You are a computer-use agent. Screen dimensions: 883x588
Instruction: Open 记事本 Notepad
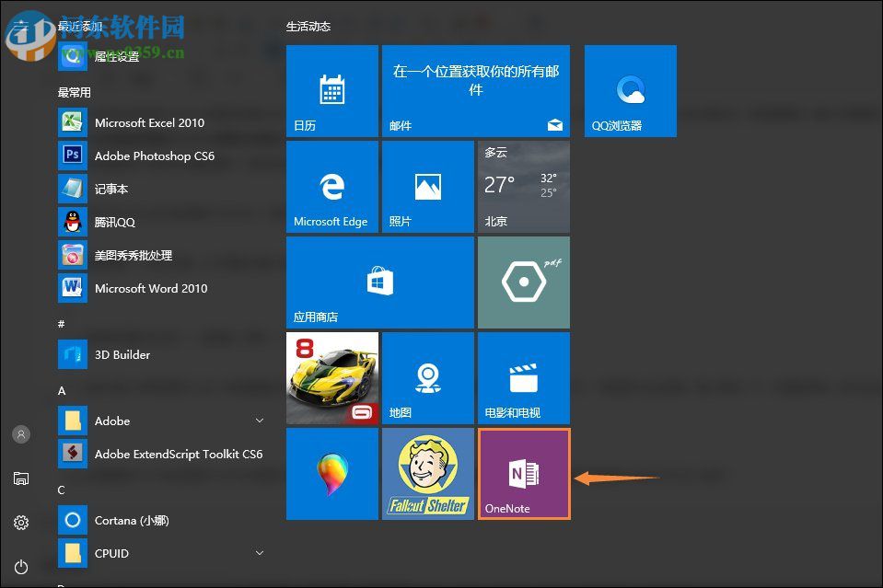(163, 189)
